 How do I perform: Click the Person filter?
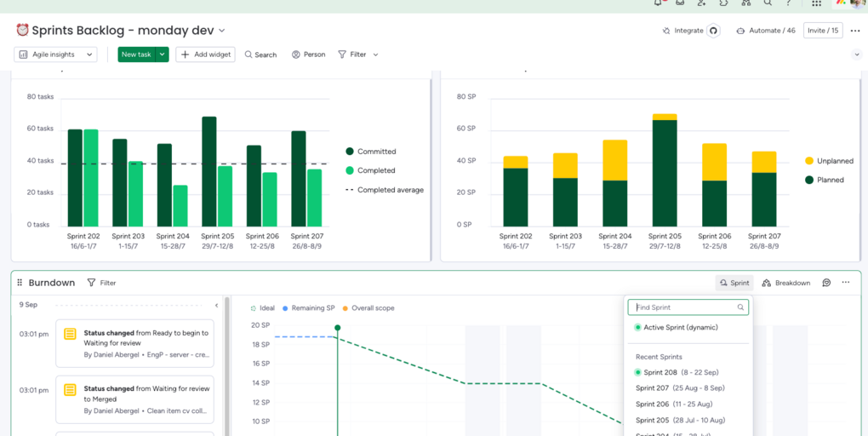click(x=308, y=54)
